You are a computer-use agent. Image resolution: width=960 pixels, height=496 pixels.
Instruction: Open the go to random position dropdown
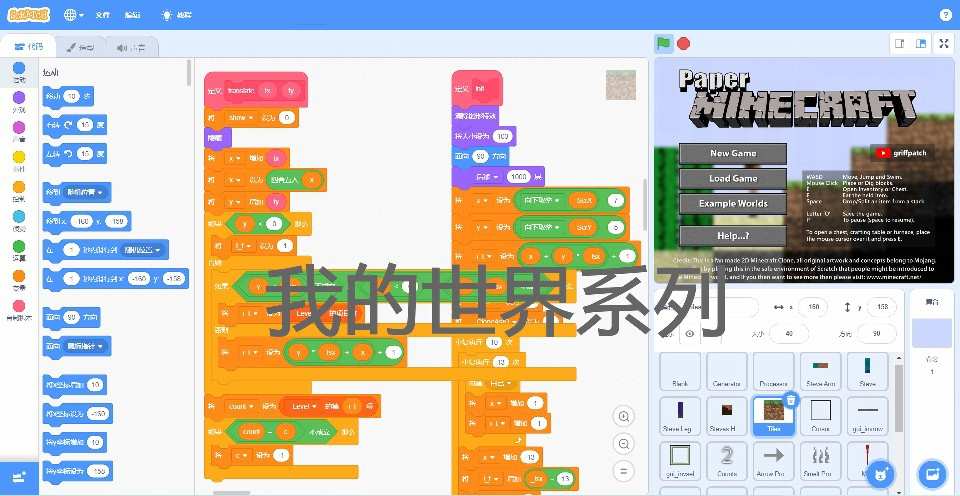(x=84, y=193)
